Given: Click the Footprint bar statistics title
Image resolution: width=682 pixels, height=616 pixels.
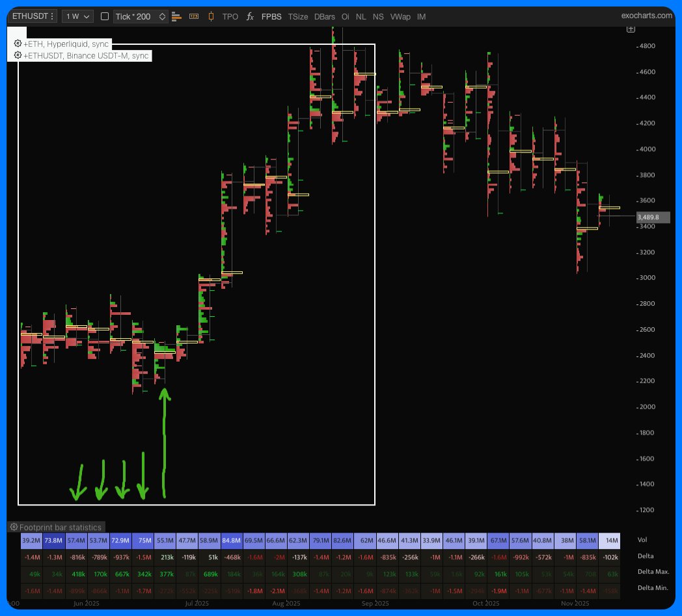Looking at the screenshot, I should click(x=61, y=528).
